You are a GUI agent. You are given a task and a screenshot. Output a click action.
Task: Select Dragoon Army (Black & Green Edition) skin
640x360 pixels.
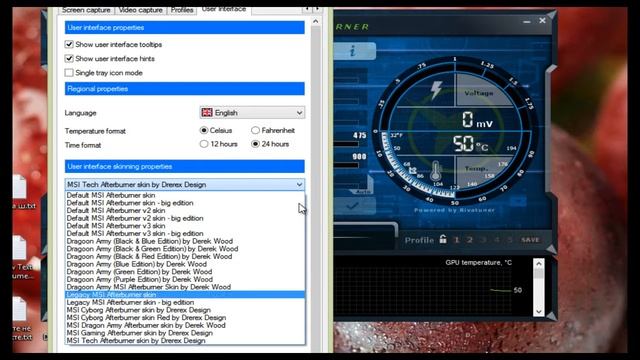185,249
